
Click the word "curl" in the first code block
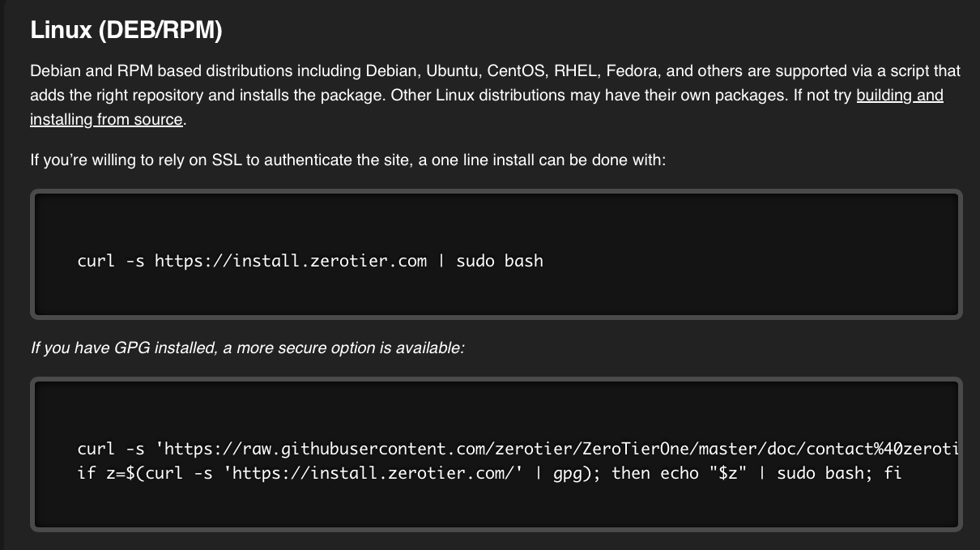point(96,261)
